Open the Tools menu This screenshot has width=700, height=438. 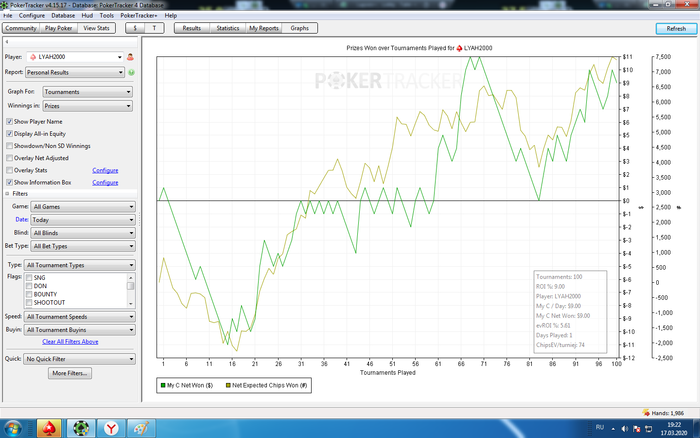(107, 15)
